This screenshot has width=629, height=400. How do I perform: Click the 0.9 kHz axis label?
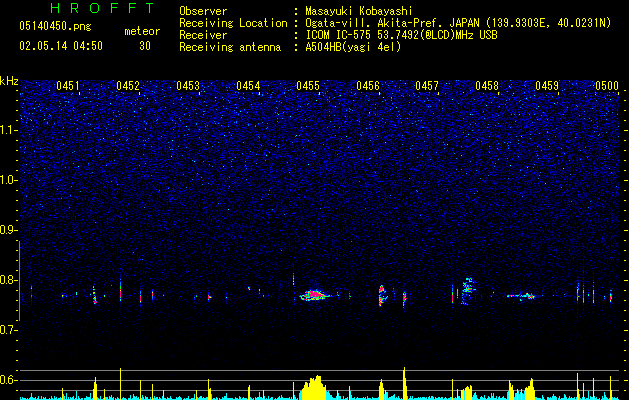8,230
